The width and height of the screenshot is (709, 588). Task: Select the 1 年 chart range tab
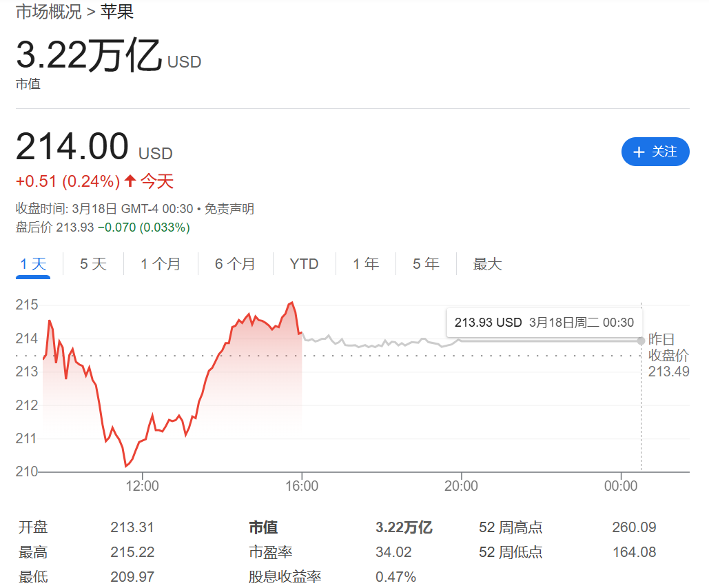(366, 264)
